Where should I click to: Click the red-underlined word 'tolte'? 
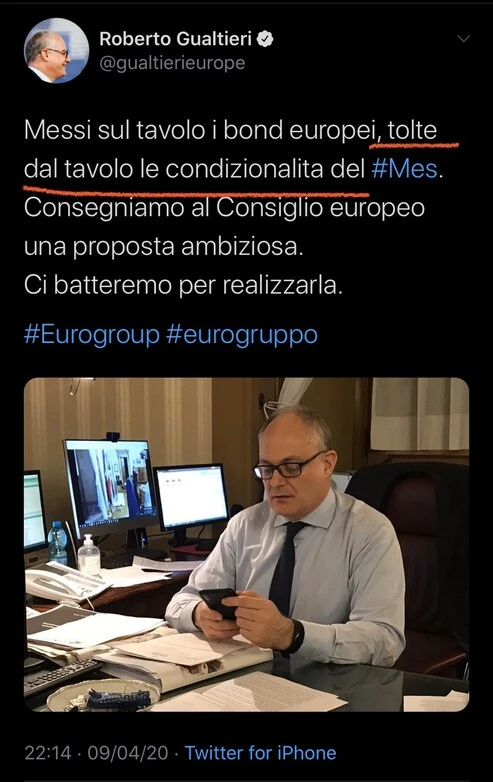[412, 130]
